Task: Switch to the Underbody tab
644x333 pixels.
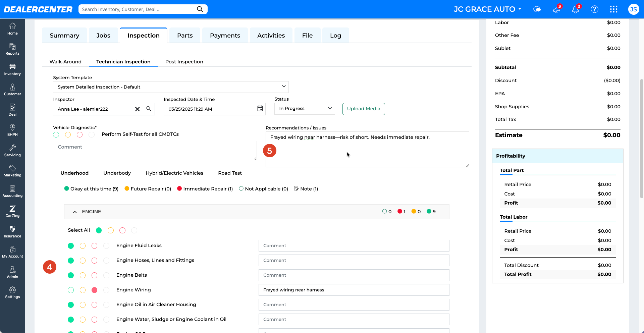Action: click(117, 173)
